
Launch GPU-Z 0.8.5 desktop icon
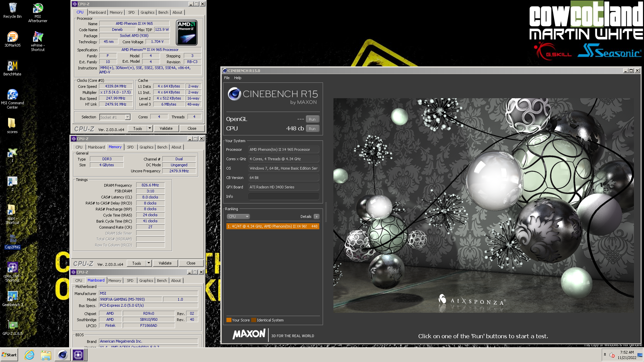click(12, 327)
